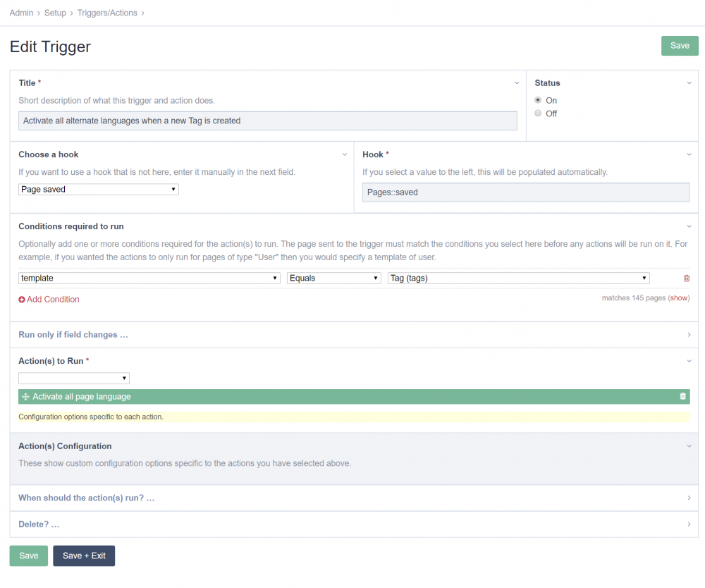Select the On status radio button
Viewport: 705px width, 588px height.
[x=538, y=100]
